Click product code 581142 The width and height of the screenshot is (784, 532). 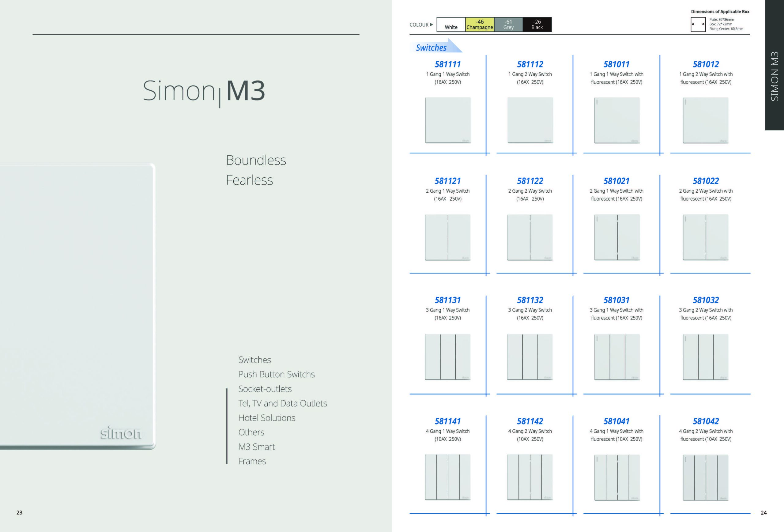(x=530, y=421)
